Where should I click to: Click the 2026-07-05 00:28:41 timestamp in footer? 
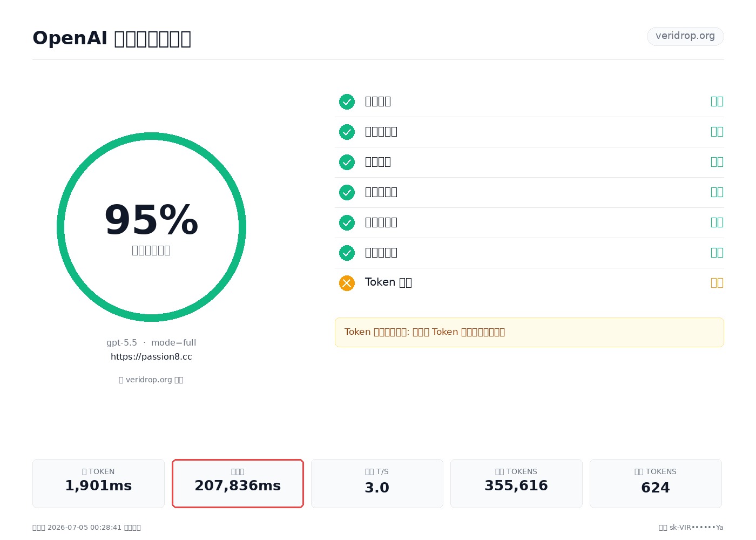click(x=84, y=528)
